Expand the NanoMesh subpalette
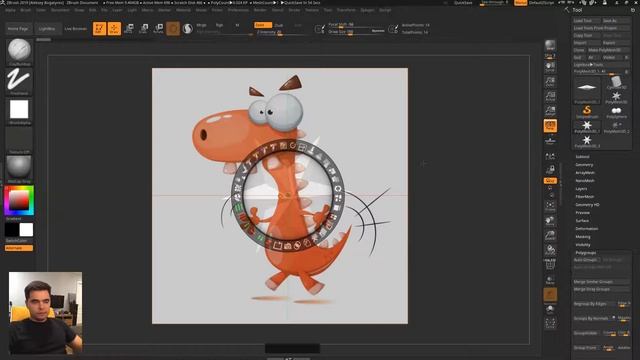The height and width of the screenshot is (360, 640). click(x=585, y=181)
